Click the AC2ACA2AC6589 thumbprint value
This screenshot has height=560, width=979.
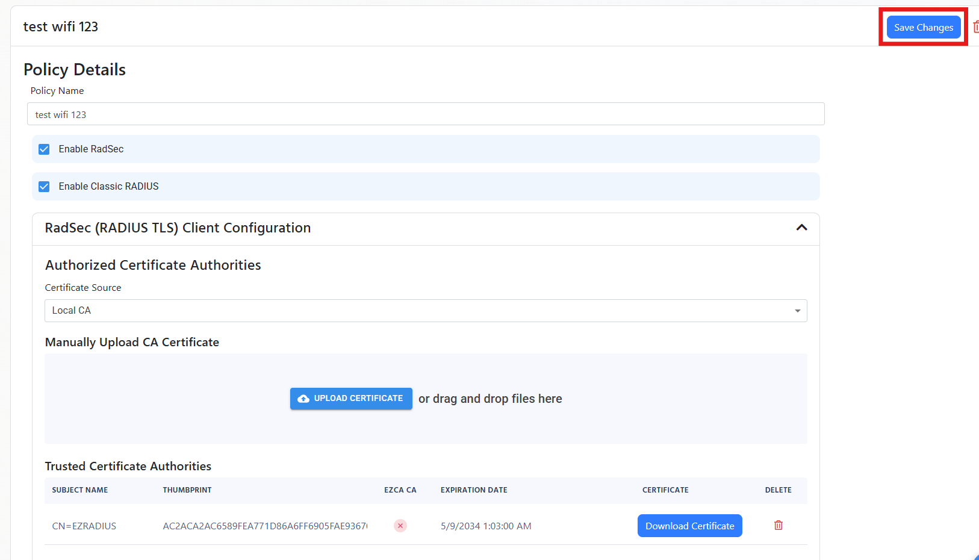pos(264,526)
